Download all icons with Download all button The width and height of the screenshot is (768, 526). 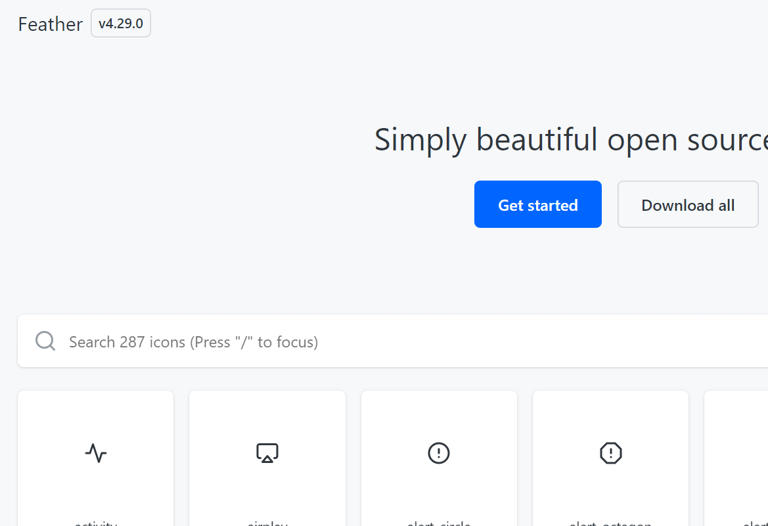[x=688, y=204]
